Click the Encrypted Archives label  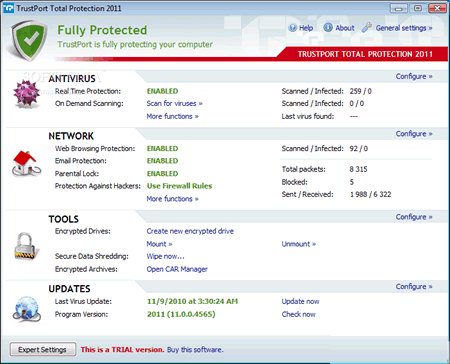86,269
